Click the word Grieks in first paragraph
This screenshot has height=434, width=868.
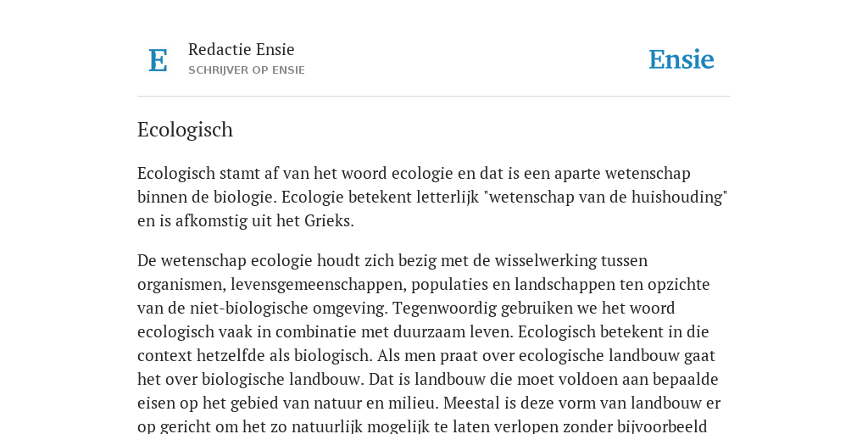[x=330, y=221]
